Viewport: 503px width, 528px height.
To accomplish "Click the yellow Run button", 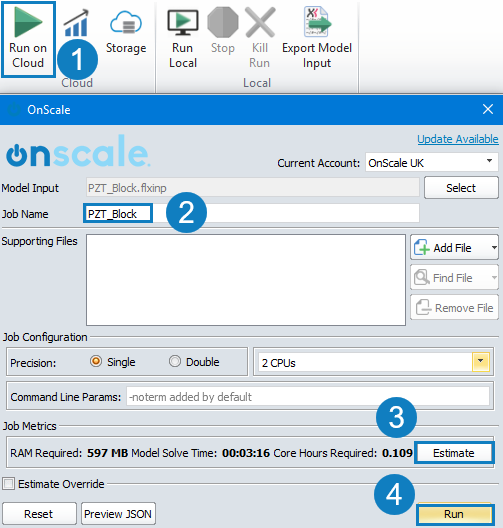I will (454, 514).
